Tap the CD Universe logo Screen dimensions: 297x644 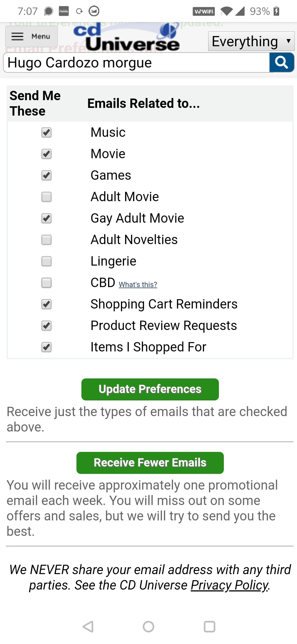click(127, 38)
